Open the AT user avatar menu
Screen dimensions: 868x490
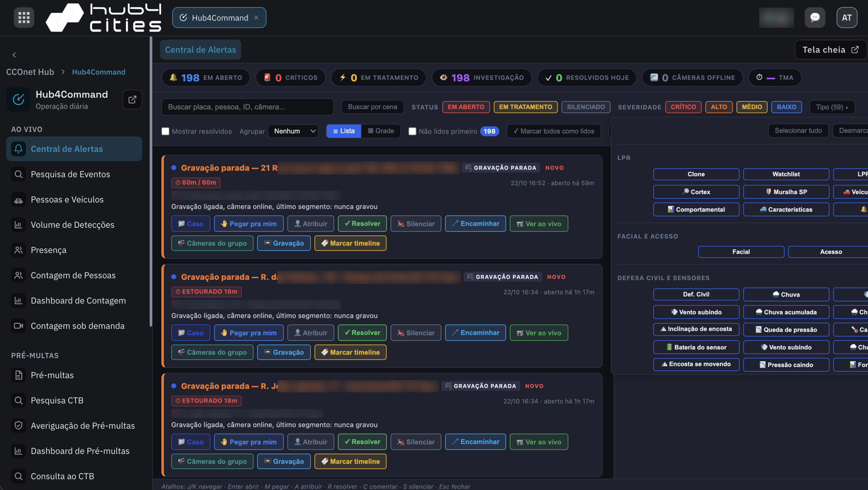point(847,18)
